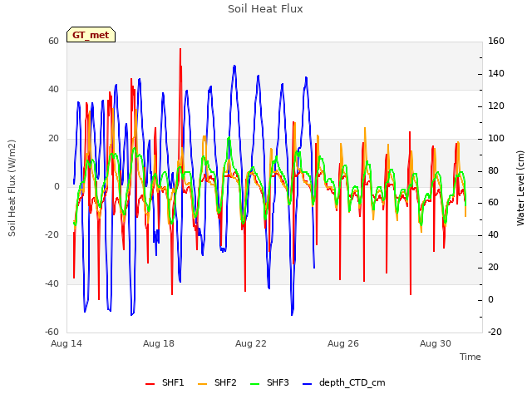Click the left axis 20 tick label
The width and height of the screenshot is (532, 399).
point(53,139)
